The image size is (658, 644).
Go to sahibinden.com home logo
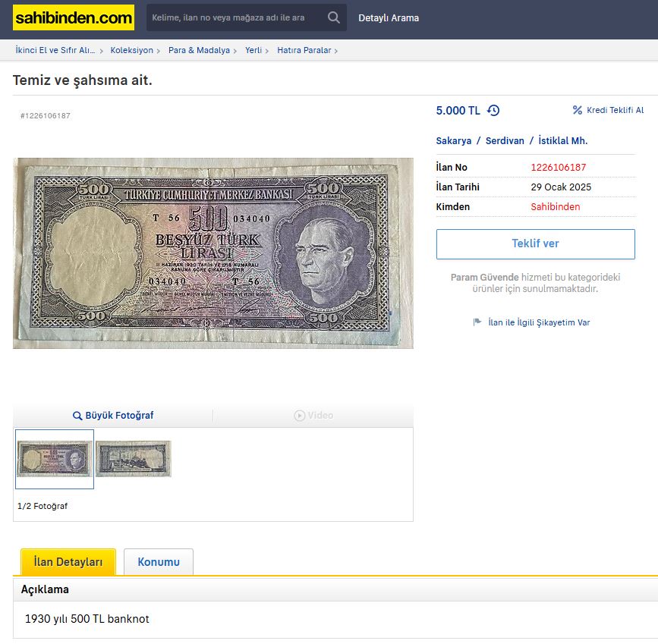(74, 17)
